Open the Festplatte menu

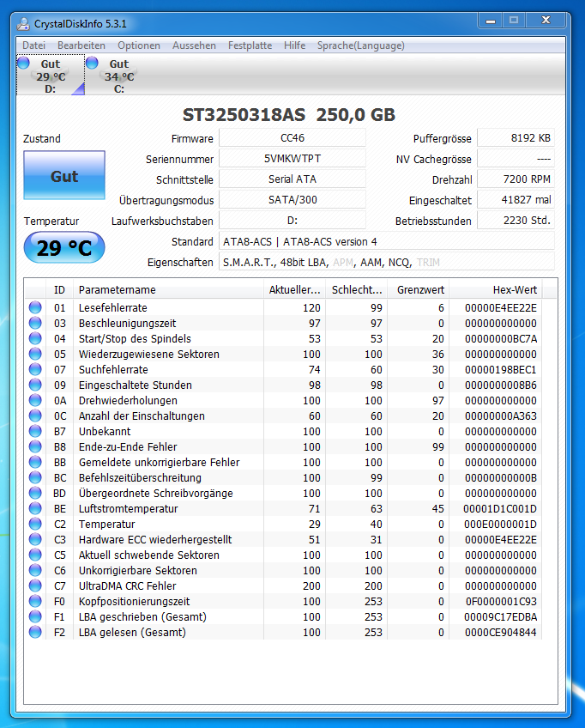point(250,45)
